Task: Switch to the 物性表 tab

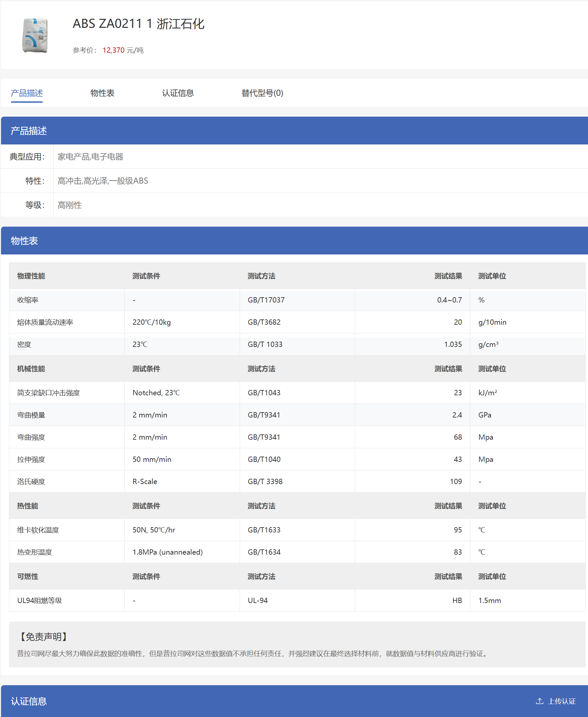Action: click(102, 93)
